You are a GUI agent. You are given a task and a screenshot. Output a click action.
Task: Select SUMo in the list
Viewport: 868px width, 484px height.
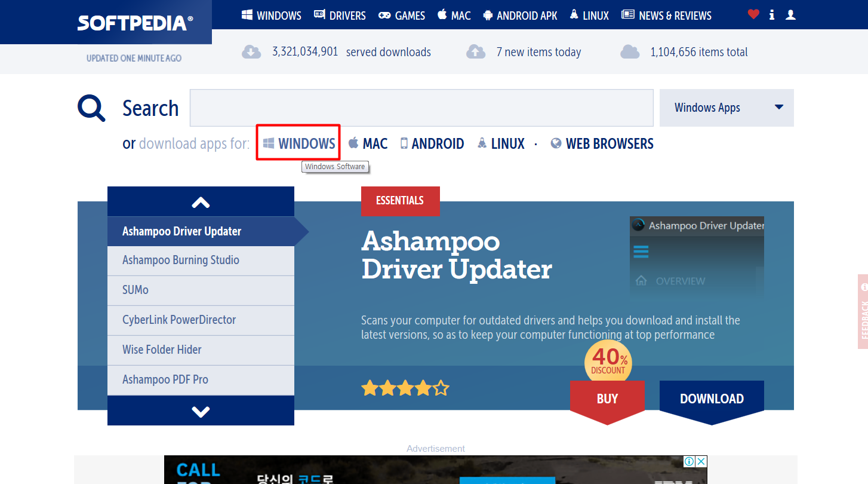[x=201, y=290]
